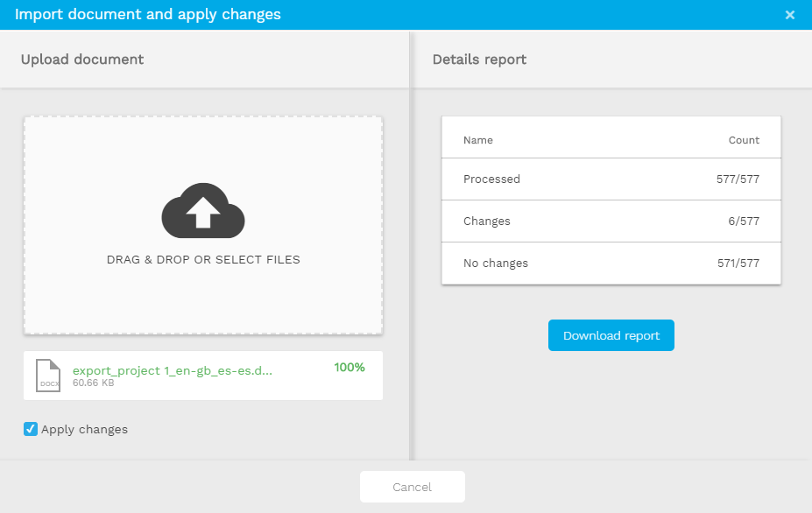Viewport: 812px width, 513px height.
Task: Toggle the Apply changes checkbox
Action: pos(31,429)
